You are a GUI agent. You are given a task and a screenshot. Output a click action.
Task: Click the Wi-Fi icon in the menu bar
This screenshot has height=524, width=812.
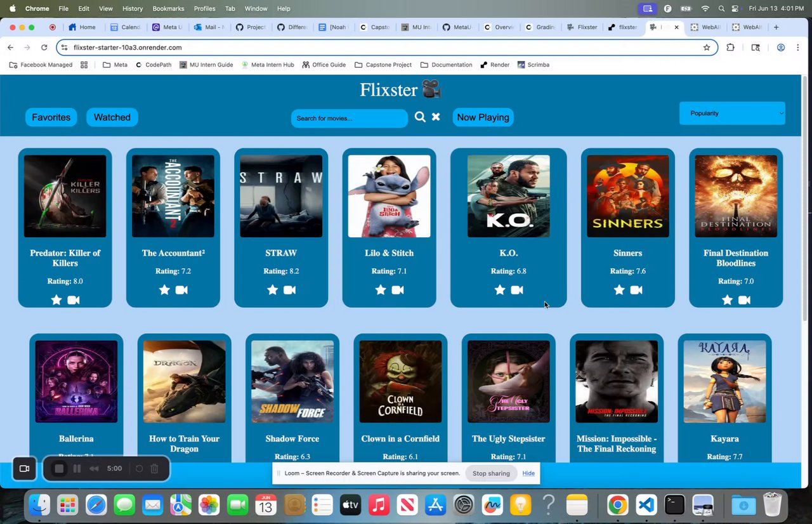[x=705, y=9]
